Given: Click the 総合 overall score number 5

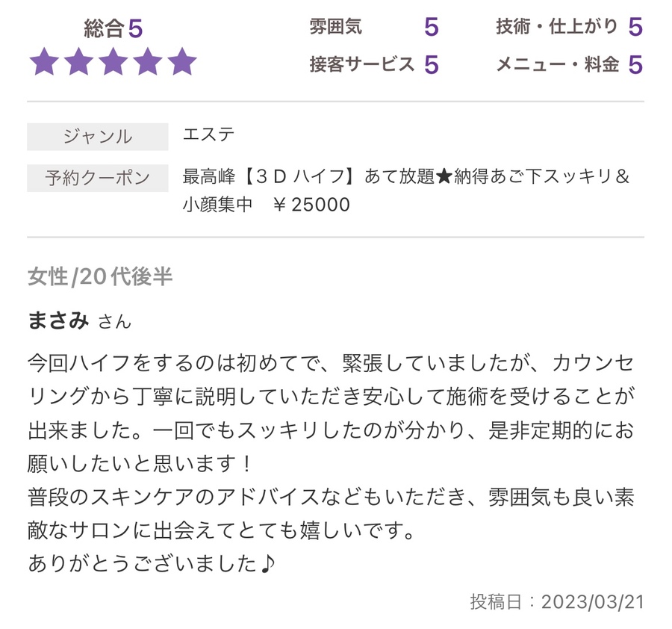Looking at the screenshot, I should pyautogui.click(x=135, y=28).
